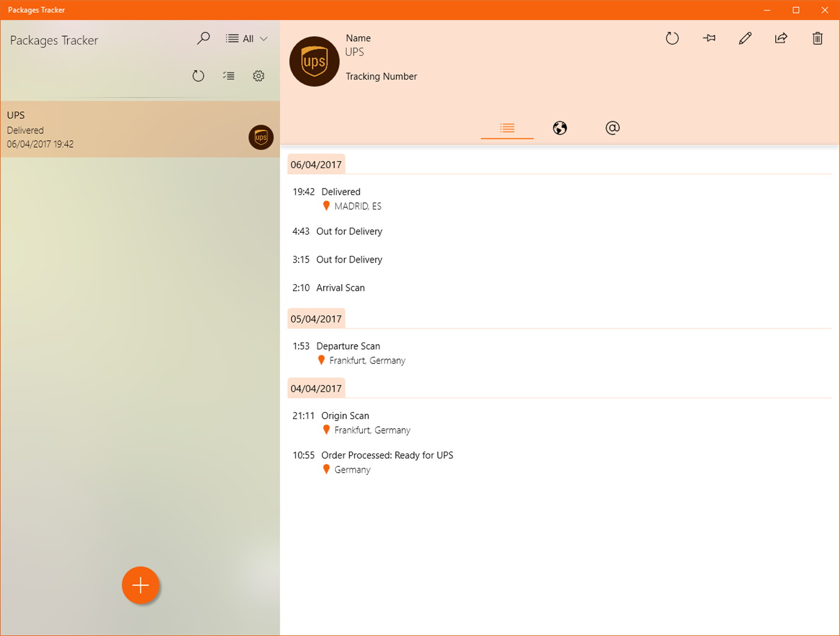The image size is (840, 636).
Task: Expand the All filter dropdown
Action: (246, 38)
